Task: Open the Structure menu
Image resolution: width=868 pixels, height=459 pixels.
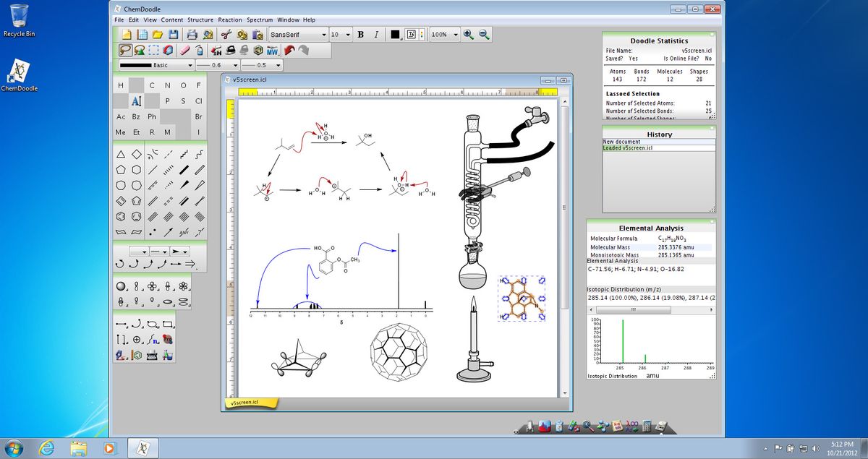Action: click(200, 20)
